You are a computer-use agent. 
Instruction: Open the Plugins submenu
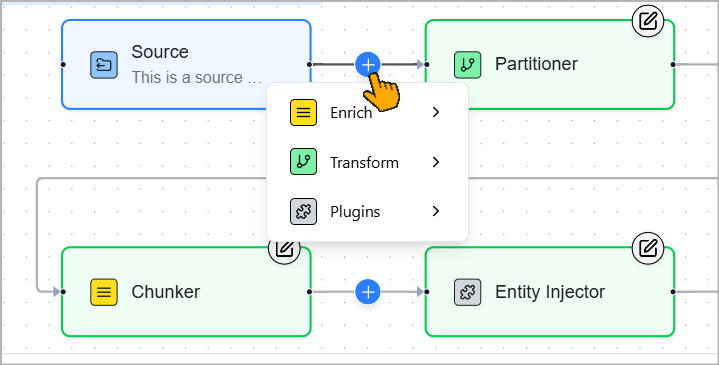(367, 211)
